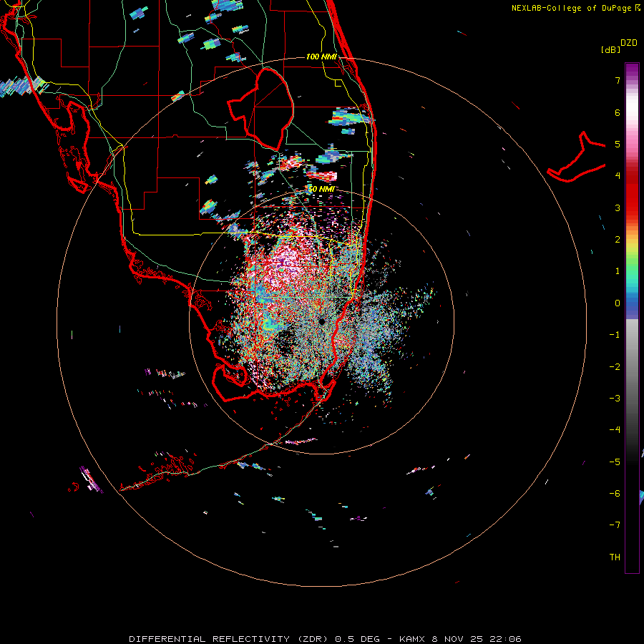This screenshot has height=644, width=644.
Task: Select the 0 value on dB scale
Action: pyautogui.click(x=618, y=303)
